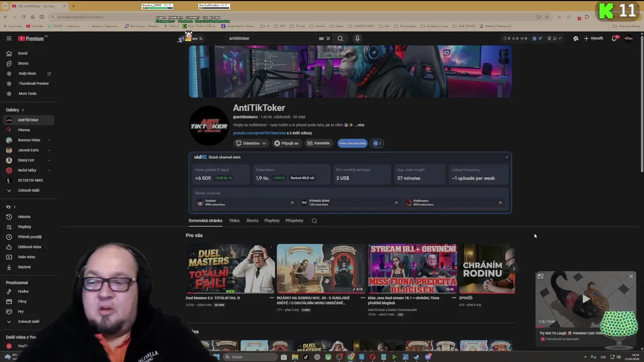Switch to the Příspěvky tab
Viewport: 644px width, 362px height.
[294, 221]
